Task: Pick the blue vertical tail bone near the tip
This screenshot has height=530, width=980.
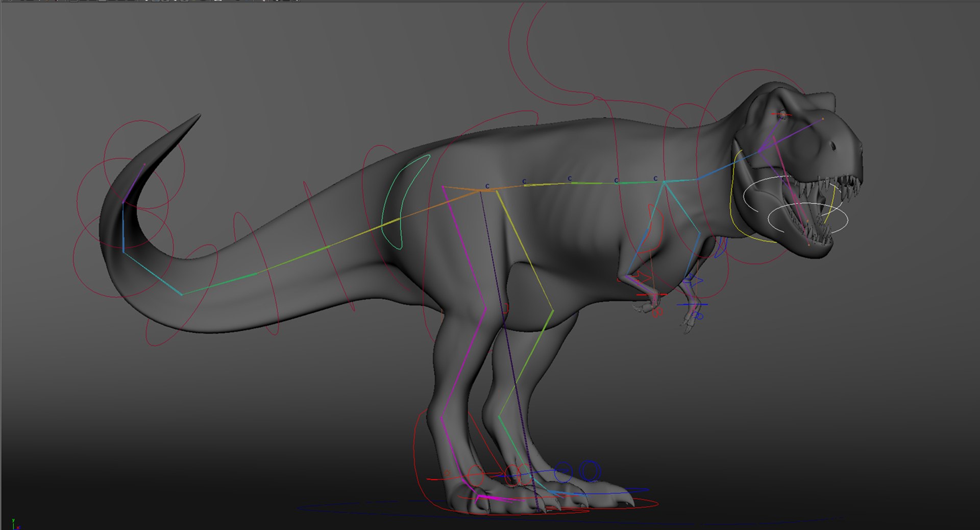Action: (123, 227)
